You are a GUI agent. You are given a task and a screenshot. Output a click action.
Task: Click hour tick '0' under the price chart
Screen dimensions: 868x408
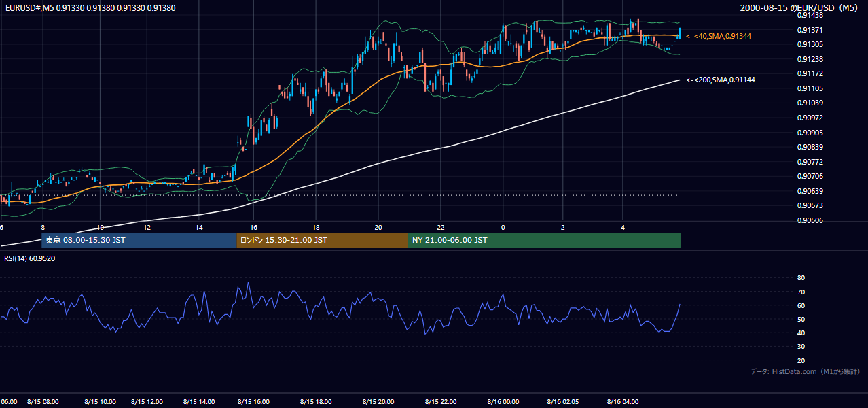[x=503, y=228]
